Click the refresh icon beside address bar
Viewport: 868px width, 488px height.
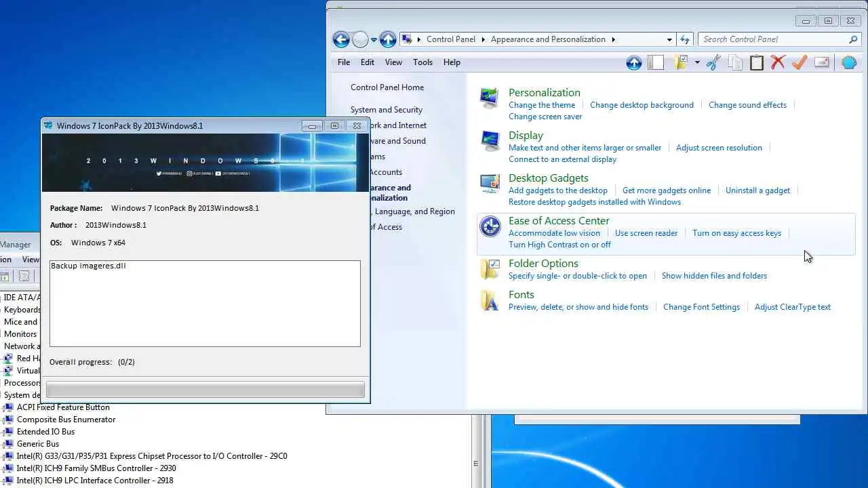pos(685,39)
